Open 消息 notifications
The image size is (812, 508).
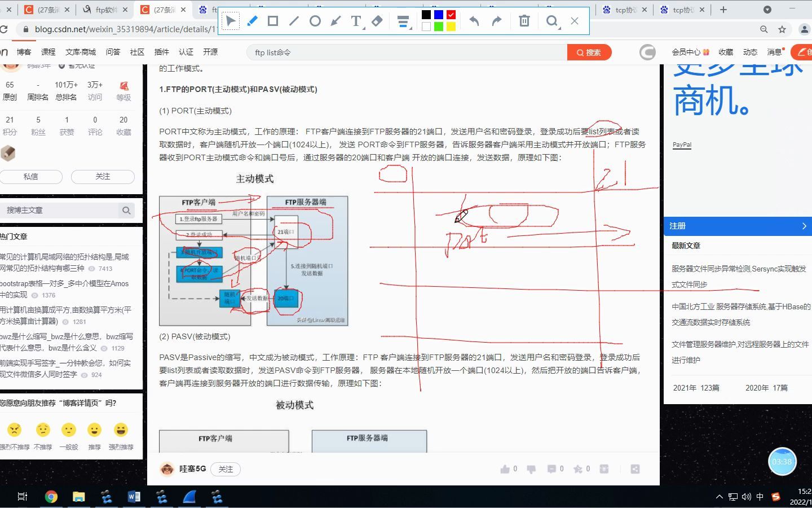[x=775, y=52]
